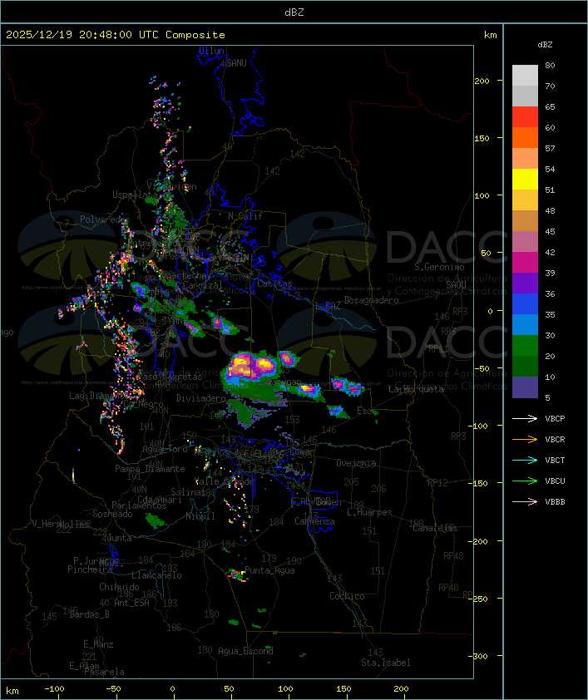The height and width of the screenshot is (700, 588).
Task: Select the gold 48-51 dBZ swatch
Action: pyautogui.click(x=525, y=200)
